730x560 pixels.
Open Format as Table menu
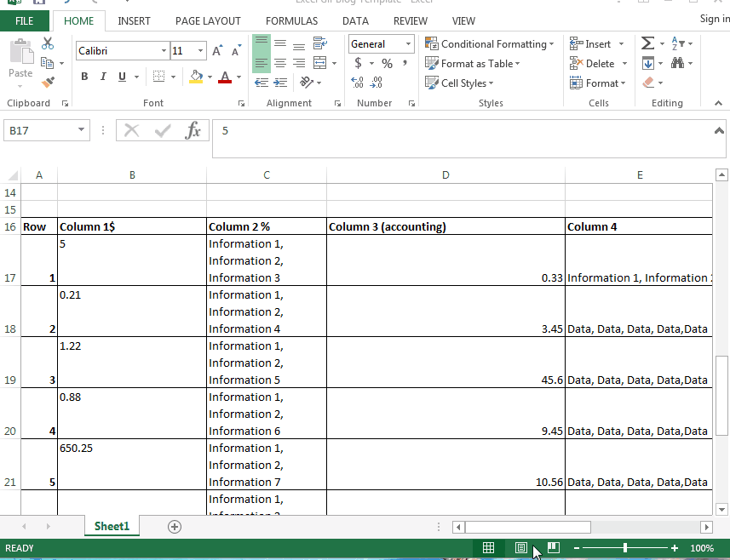point(473,63)
